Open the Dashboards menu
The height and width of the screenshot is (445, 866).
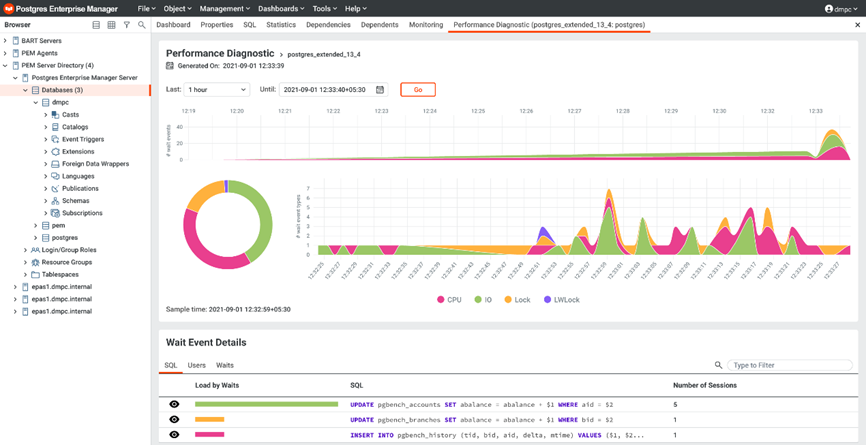(281, 9)
